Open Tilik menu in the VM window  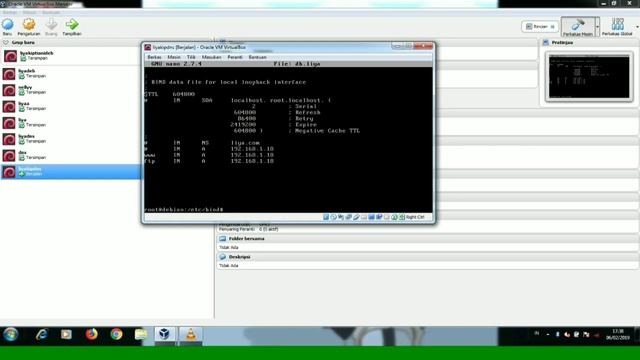point(191,57)
